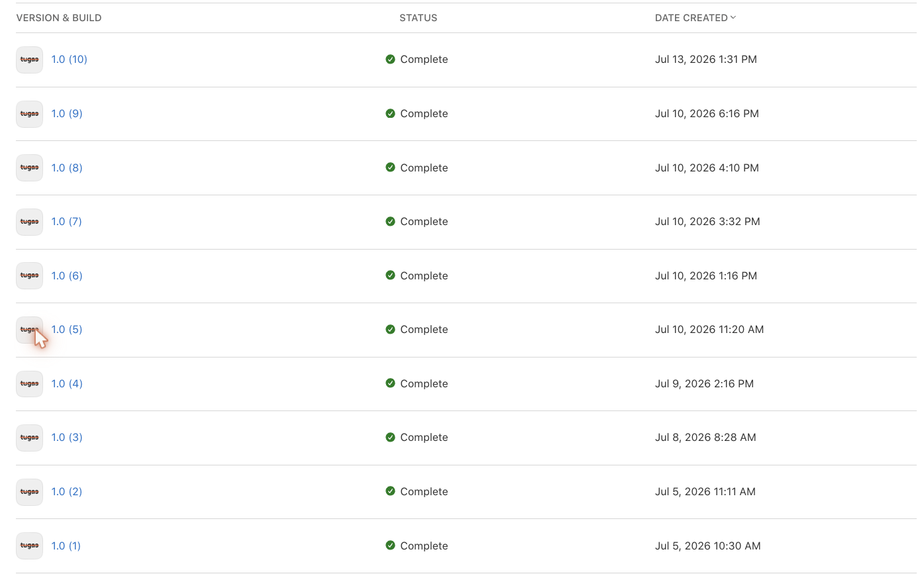The image size is (924, 574).
Task: Click the date Jul 13, 2026 1:31 PM
Action: [706, 60]
